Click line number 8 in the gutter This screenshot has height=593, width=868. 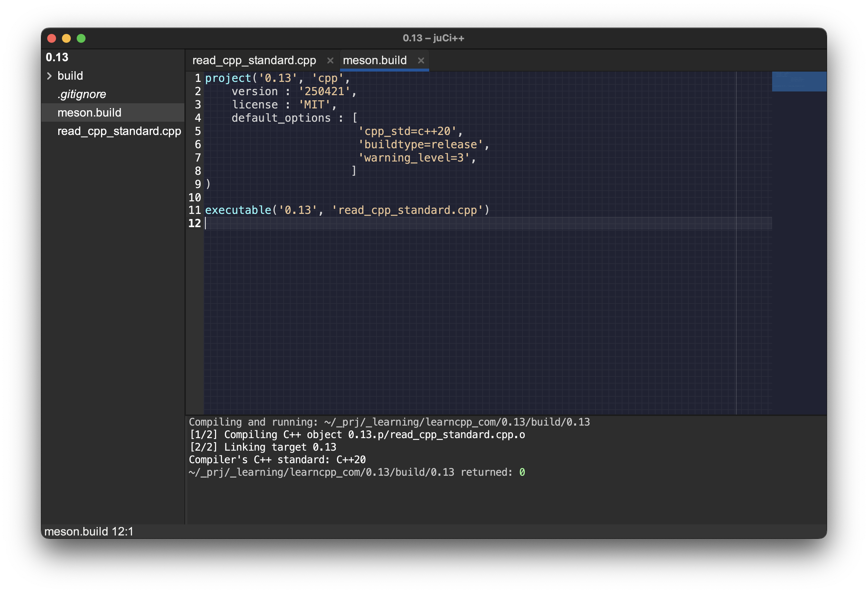pyautogui.click(x=198, y=171)
